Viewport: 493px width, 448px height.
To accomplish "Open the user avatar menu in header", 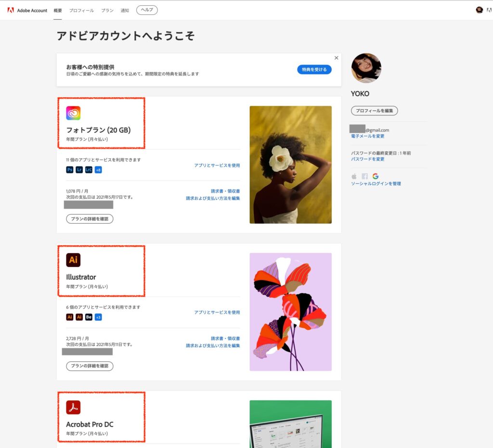I will (x=479, y=10).
